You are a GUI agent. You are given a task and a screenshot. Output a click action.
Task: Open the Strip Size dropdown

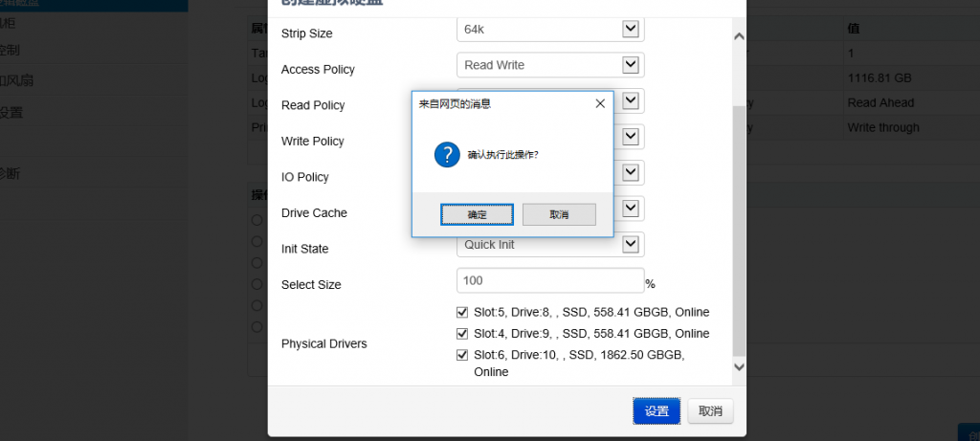tap(630, 30)
